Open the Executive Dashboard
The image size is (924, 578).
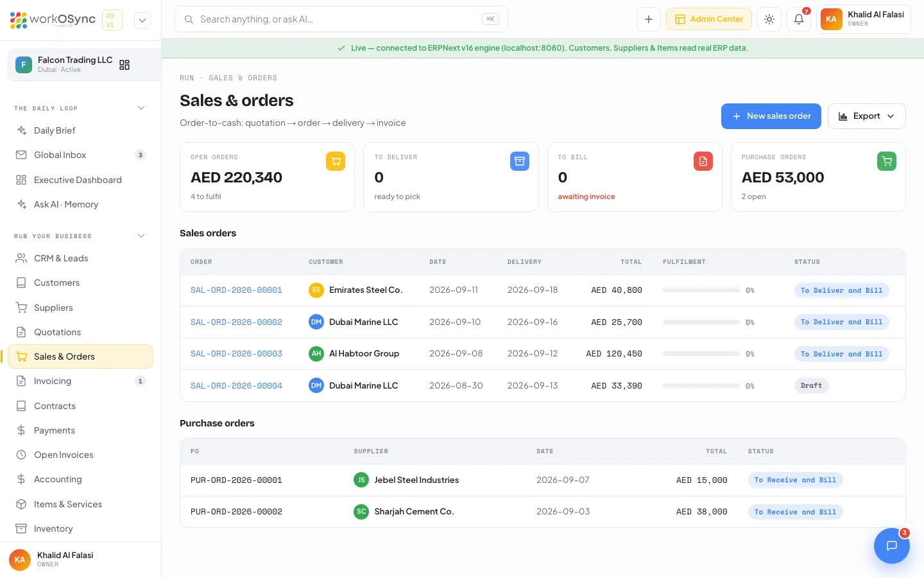tap(81, 180)
